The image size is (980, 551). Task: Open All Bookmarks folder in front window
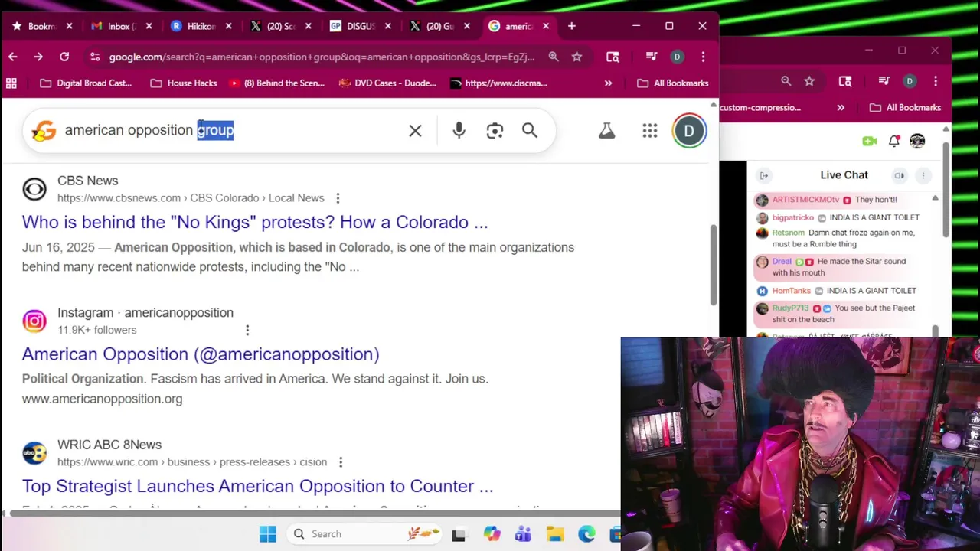pos(673,83)
